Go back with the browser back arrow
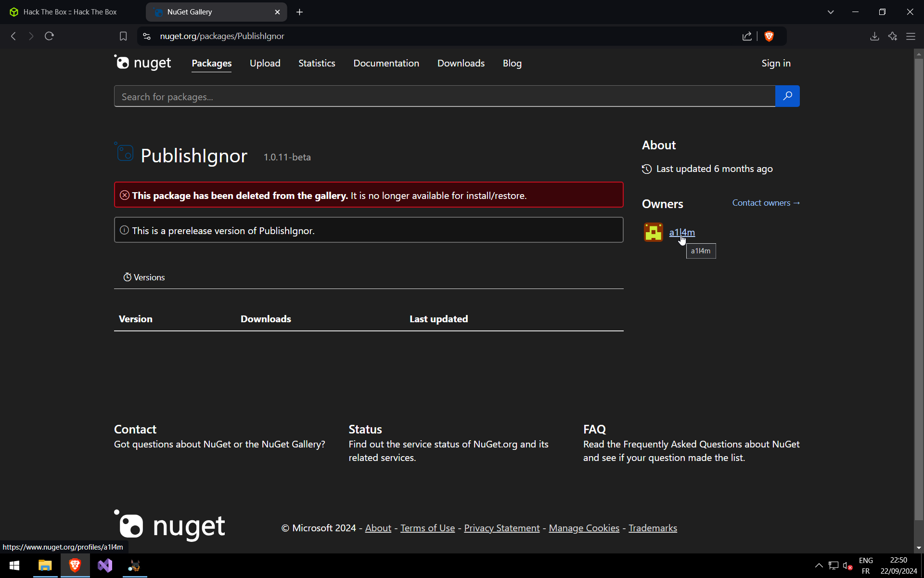The image size is (924, 578). pos(13,36)
